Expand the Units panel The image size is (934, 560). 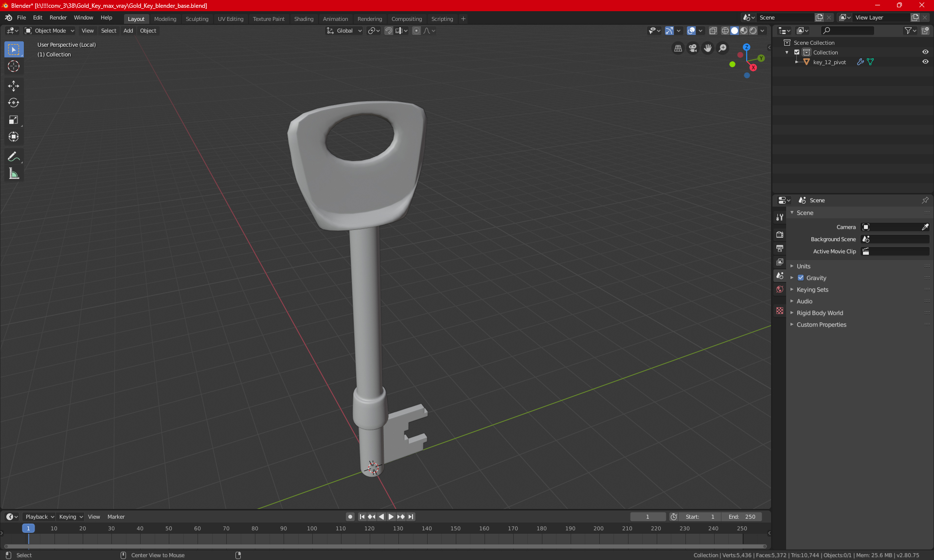[803, 266]
